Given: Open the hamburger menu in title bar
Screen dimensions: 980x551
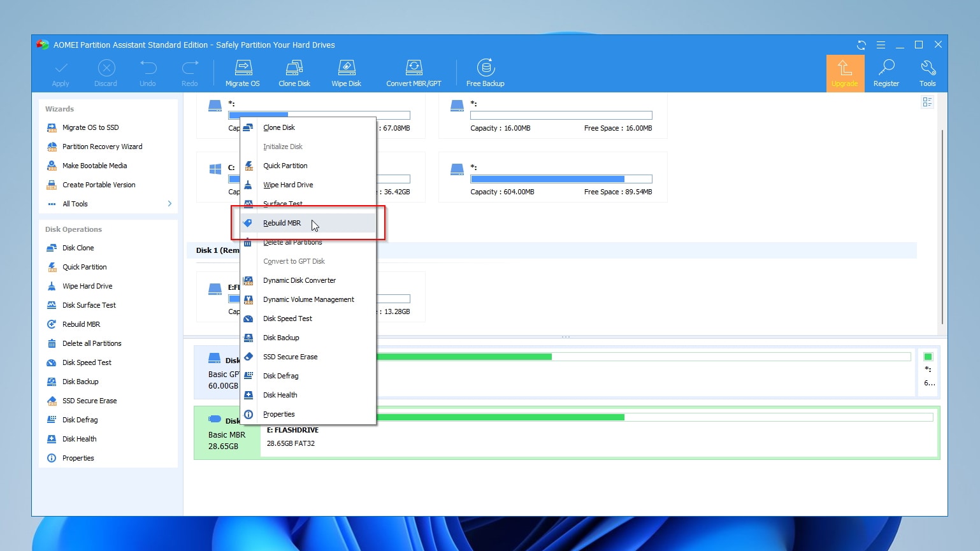Looking at the screenshot, I should point(881,45).
